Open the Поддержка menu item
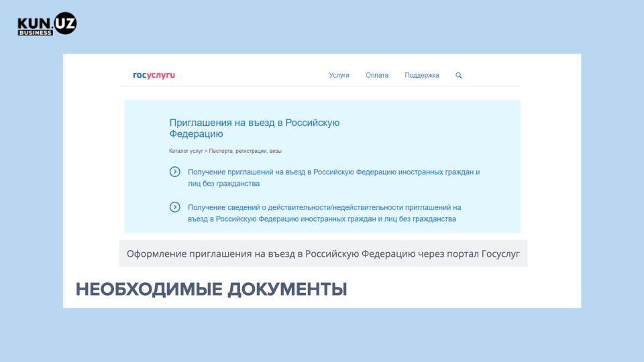 (x=421, y=75)
